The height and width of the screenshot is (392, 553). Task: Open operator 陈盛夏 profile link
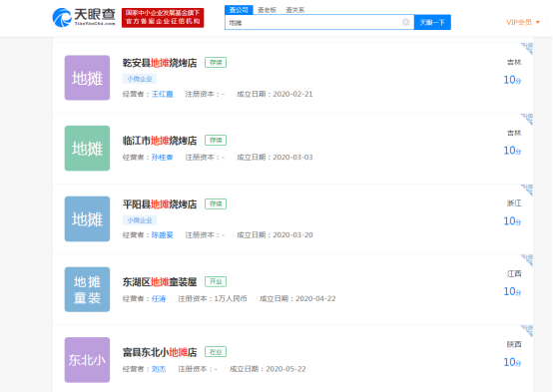click(x=163, y=234)
